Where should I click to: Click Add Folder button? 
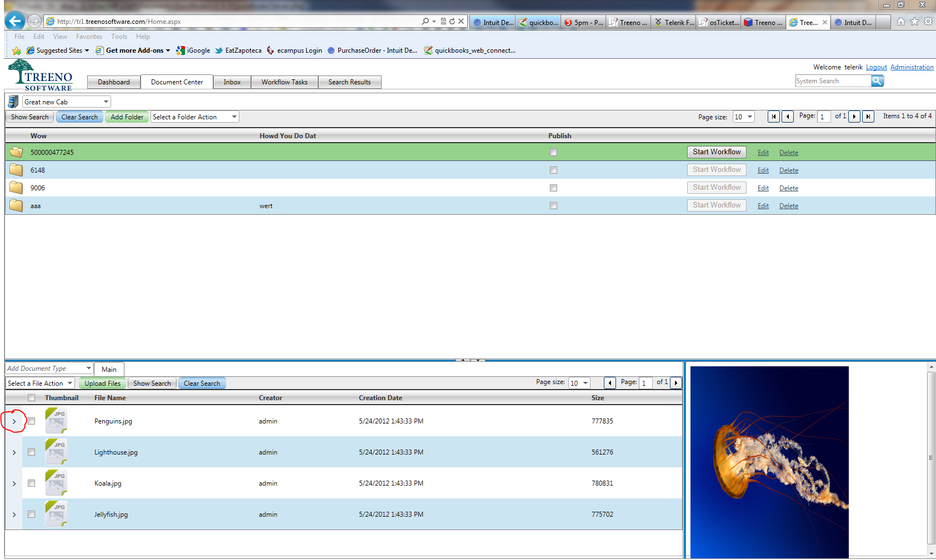[x=127, y=117]
